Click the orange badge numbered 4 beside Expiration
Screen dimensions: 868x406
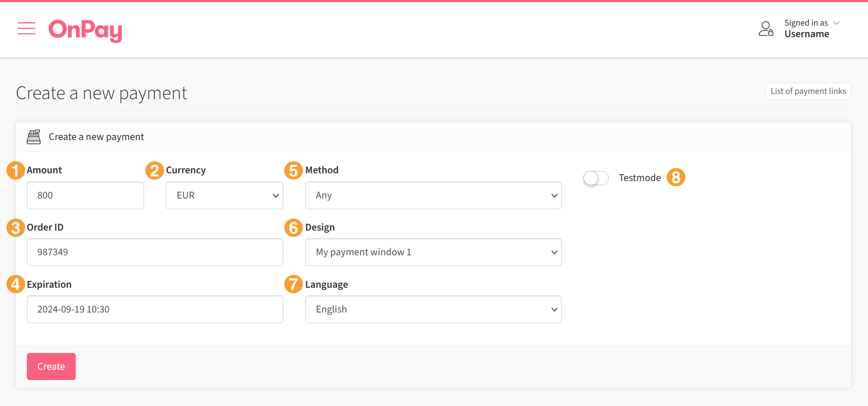pos(15,284)
